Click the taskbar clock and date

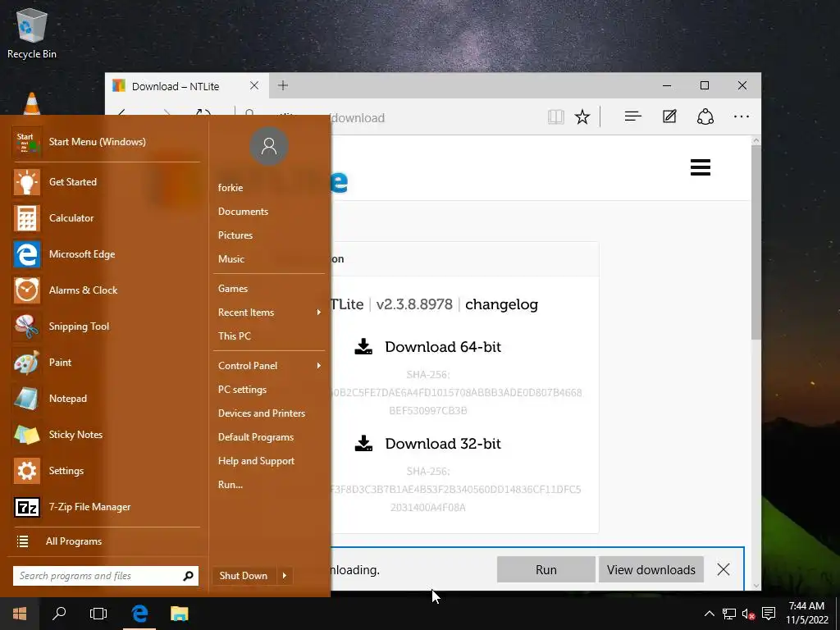[x=807, y=614]
